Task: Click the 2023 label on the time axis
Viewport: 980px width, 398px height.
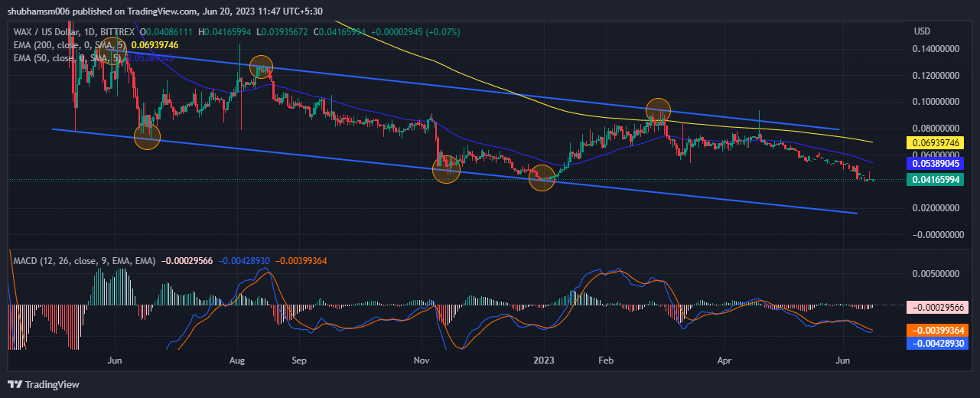Action: (x=544, y=359)
